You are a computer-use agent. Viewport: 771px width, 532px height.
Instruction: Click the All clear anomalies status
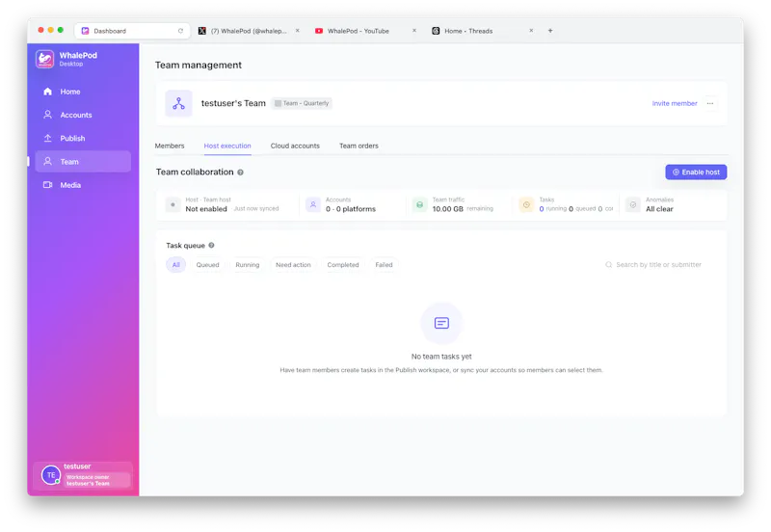[x=659, y=209]
